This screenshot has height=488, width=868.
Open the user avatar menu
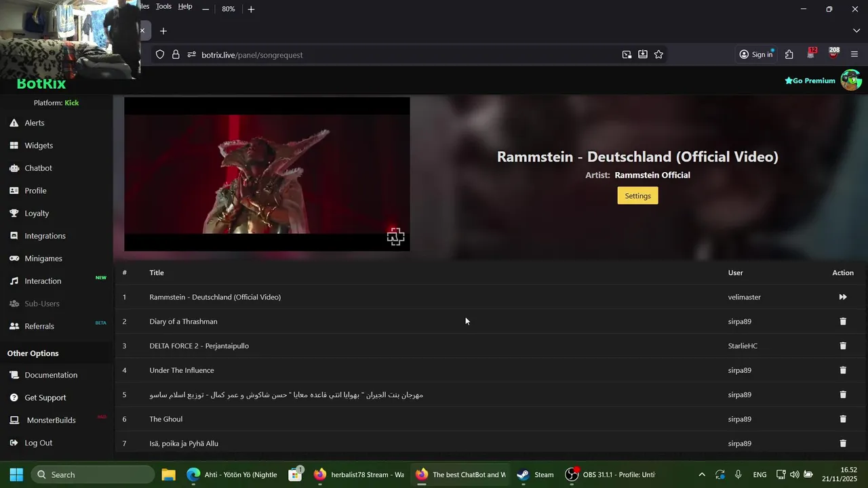pyautogui.click(x=851, y=80)
